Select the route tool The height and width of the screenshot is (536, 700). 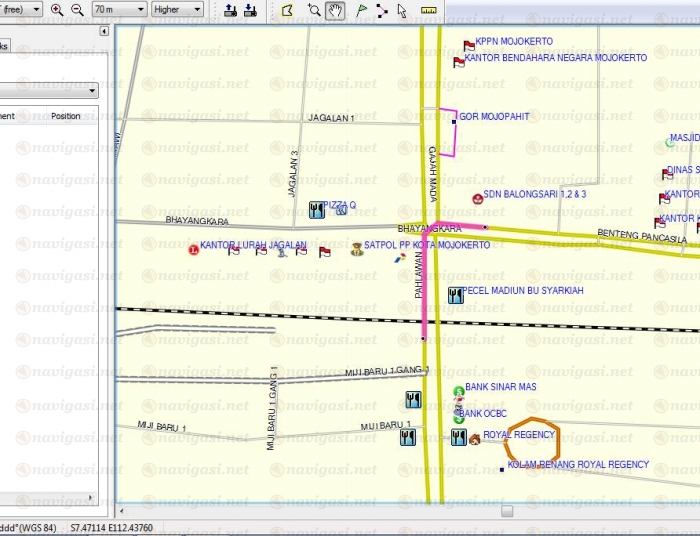click(x=381, y=9)
